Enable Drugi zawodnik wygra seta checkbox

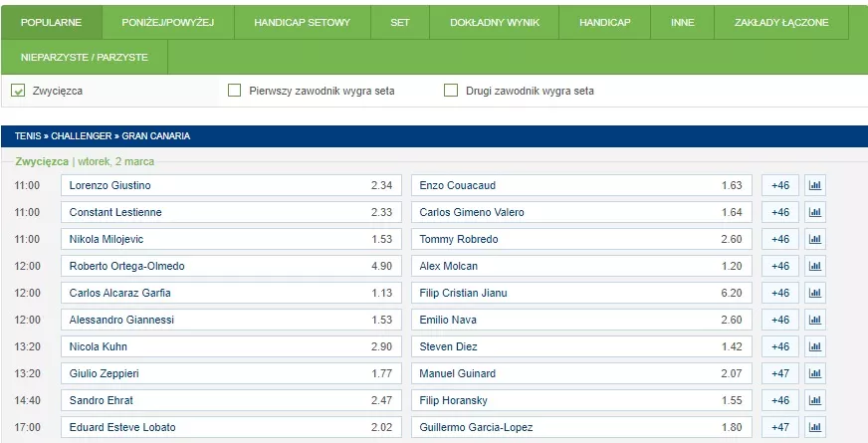451,91
